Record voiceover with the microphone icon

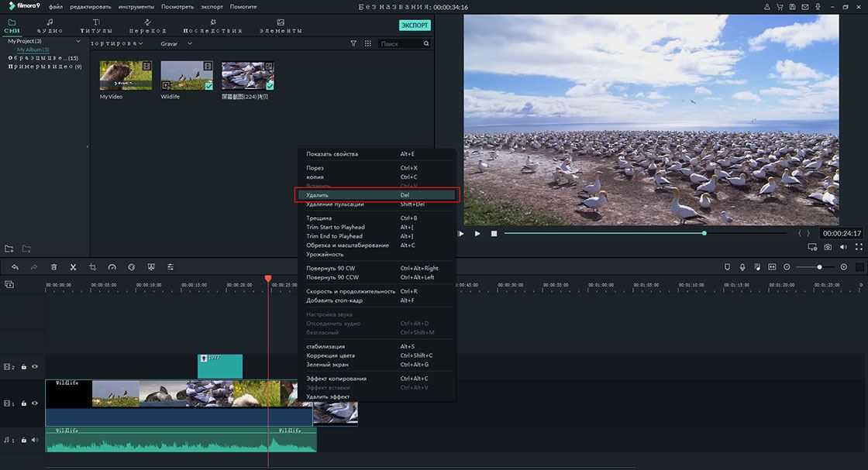coord(742,267)
